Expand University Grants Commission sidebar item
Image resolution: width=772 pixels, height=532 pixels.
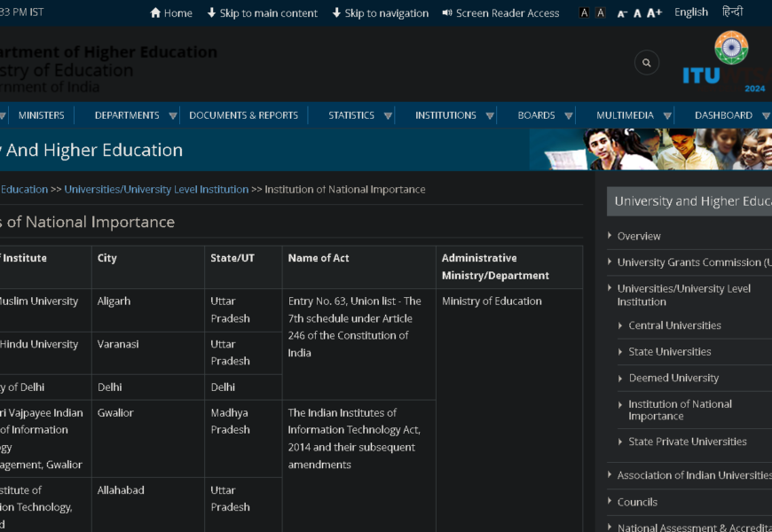(x=692, y=262)
